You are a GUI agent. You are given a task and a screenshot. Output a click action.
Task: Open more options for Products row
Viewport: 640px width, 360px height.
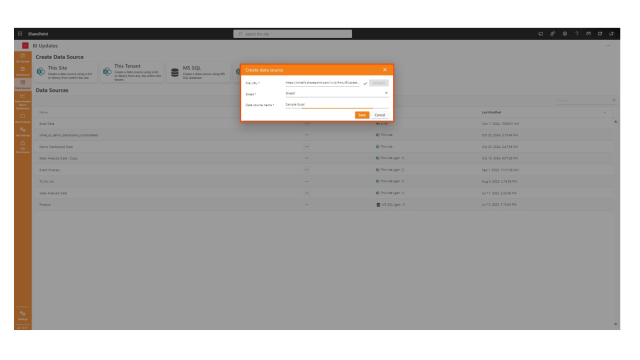[x=307, y=205]
